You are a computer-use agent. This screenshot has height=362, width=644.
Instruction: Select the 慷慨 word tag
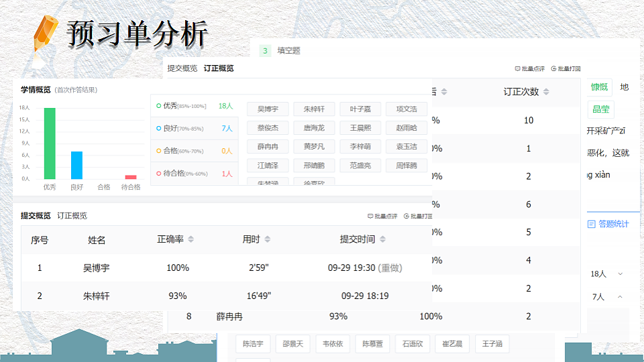click(x=599, y=87)
